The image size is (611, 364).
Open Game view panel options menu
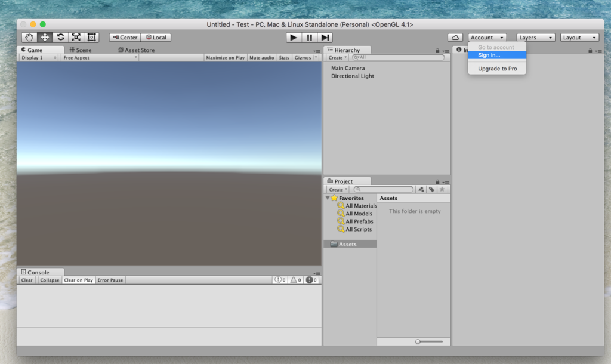(317, 51)
